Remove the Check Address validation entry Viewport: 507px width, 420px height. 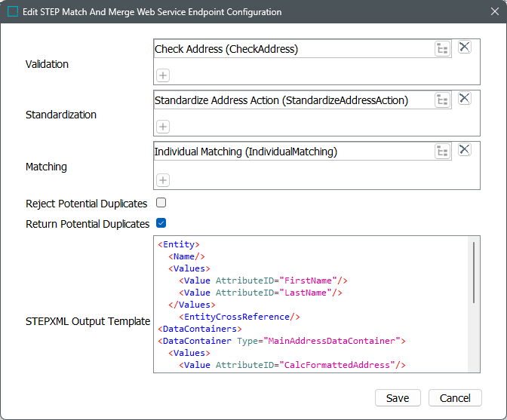[465, 48]
